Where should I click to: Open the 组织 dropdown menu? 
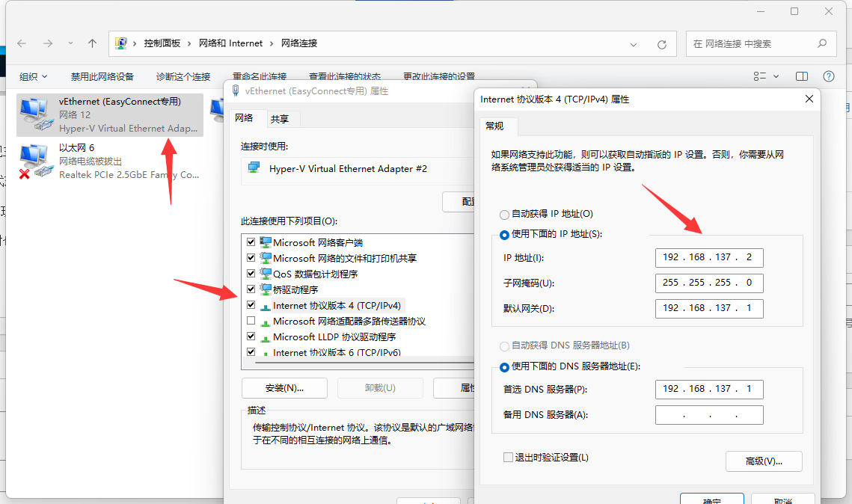coord(34,76)
